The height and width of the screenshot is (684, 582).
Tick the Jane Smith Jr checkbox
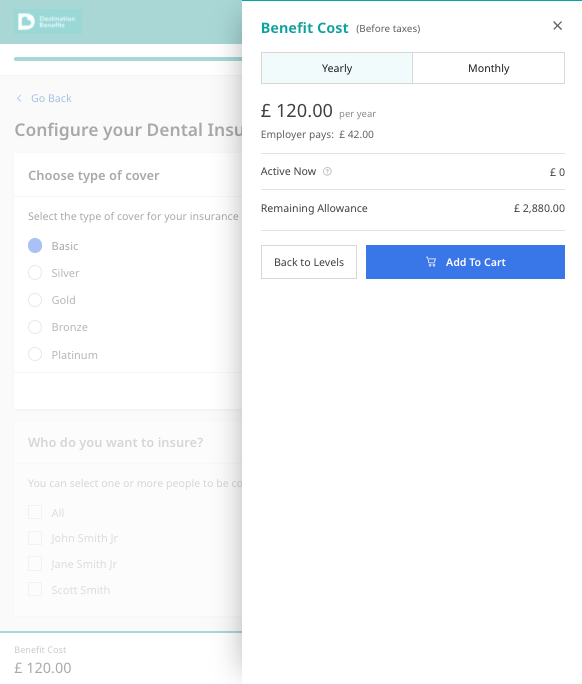coord(35,564)
